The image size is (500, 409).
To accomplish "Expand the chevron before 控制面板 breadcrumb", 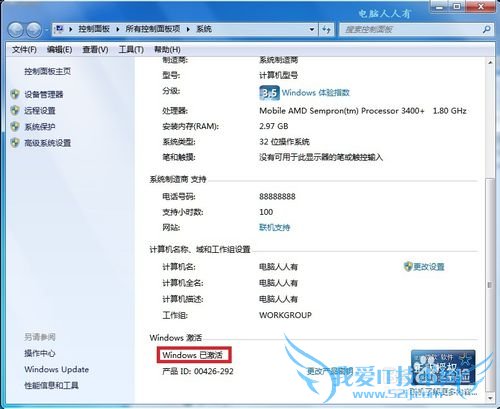I will click(71, 29).
